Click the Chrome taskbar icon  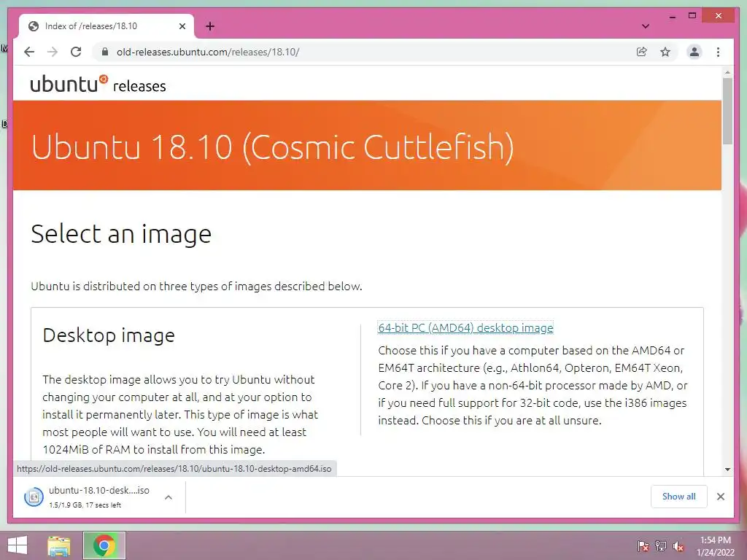click(x=104, y=545)
